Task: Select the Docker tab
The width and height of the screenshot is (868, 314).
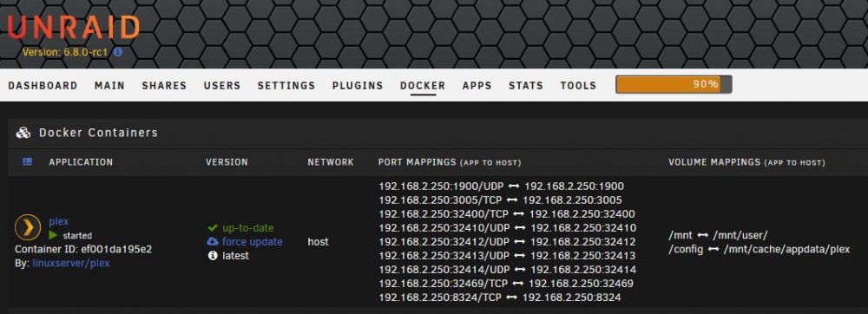Action: click(x=423, y=86)
